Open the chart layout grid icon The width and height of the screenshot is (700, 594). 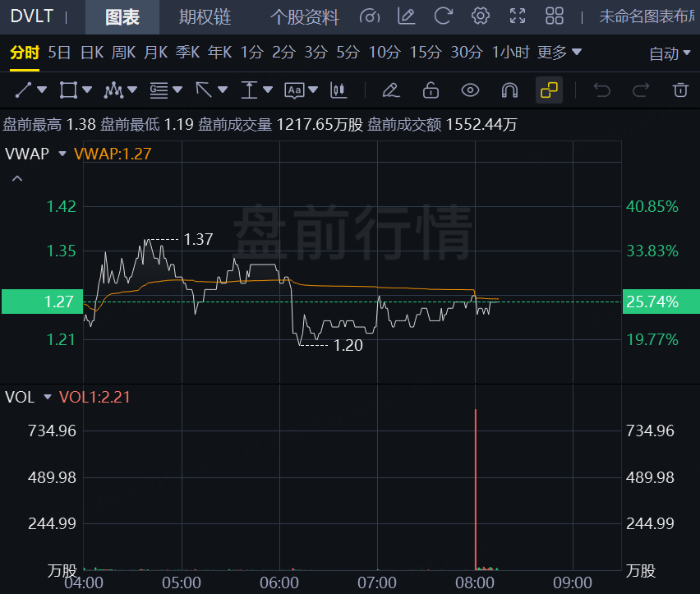click(555, 16)
